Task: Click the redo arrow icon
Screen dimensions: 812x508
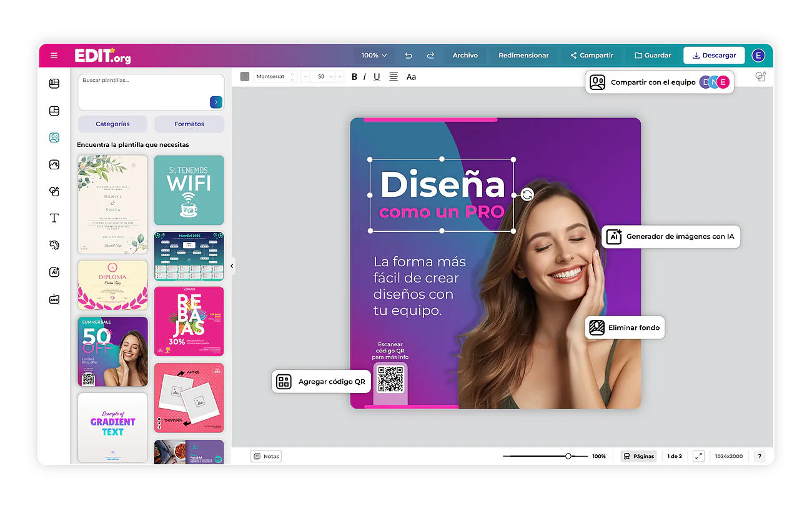Action: point(430,56)
